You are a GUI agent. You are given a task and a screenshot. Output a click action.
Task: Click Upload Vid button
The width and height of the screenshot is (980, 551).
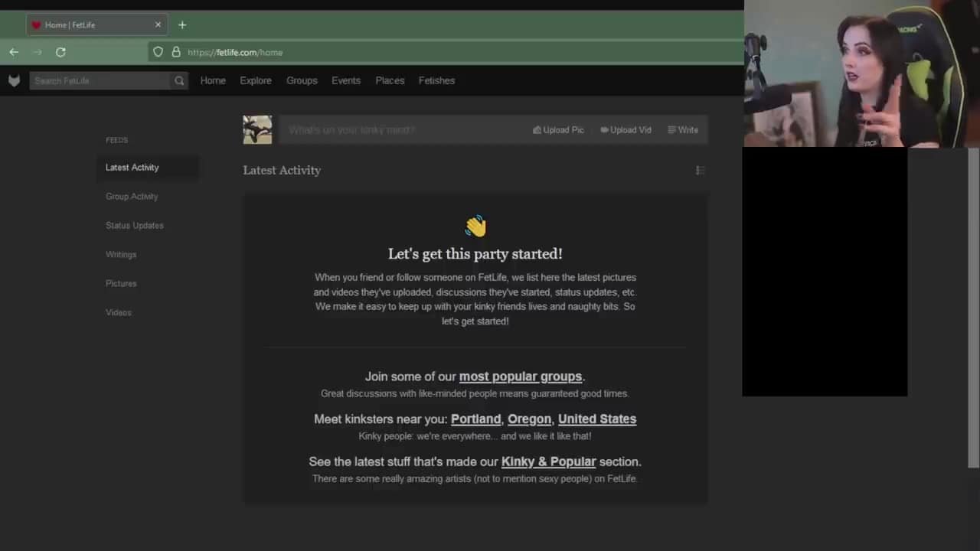pos(626,130)
